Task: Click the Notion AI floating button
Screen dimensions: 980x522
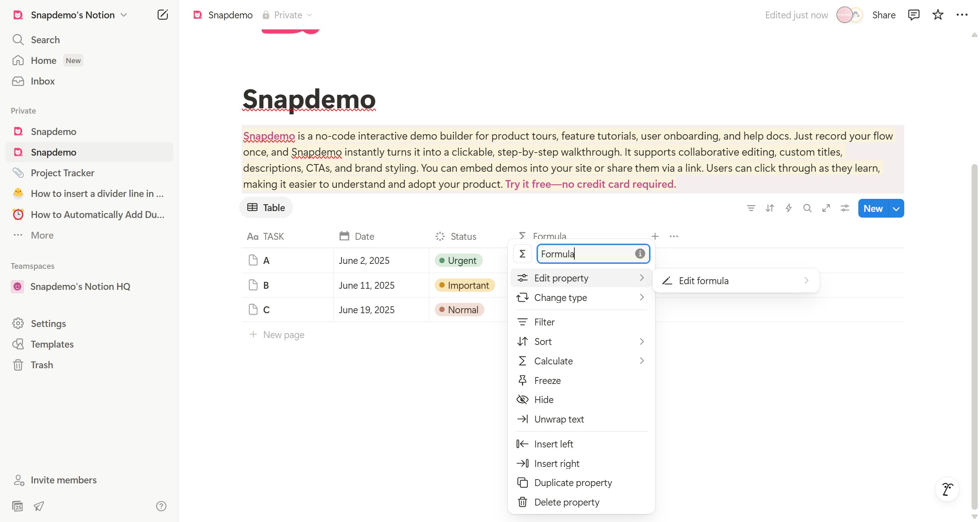Action: pos(947,489)
